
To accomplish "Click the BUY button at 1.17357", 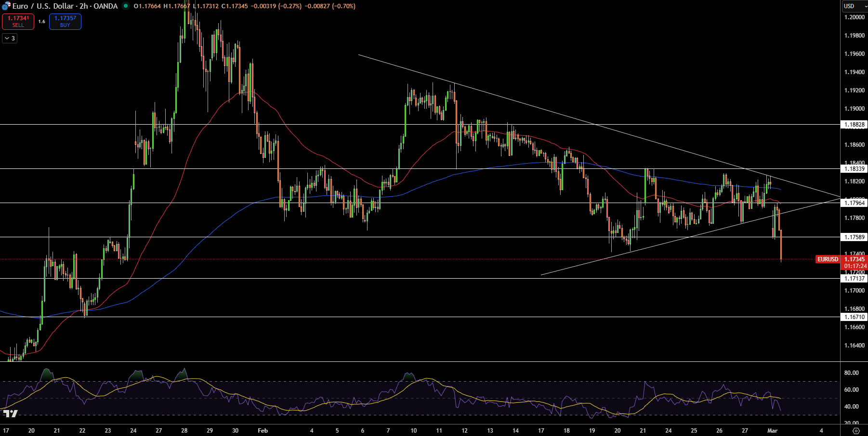I will [65, 22].
